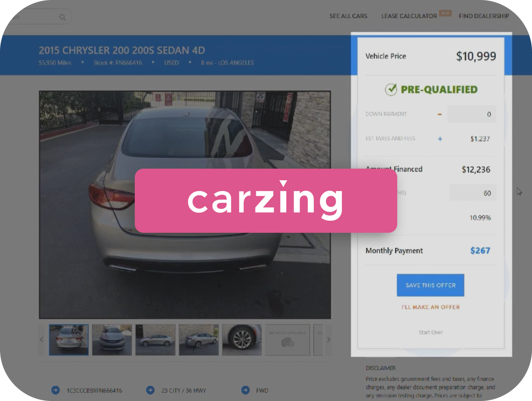Screen dimensions: 532x401
Task: Click the Pre-Qualified checkmark icon
Action: (391, 90)
